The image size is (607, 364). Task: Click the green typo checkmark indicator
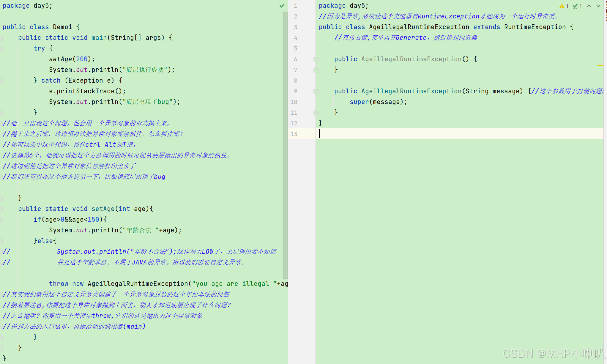[x=575, y=6]
